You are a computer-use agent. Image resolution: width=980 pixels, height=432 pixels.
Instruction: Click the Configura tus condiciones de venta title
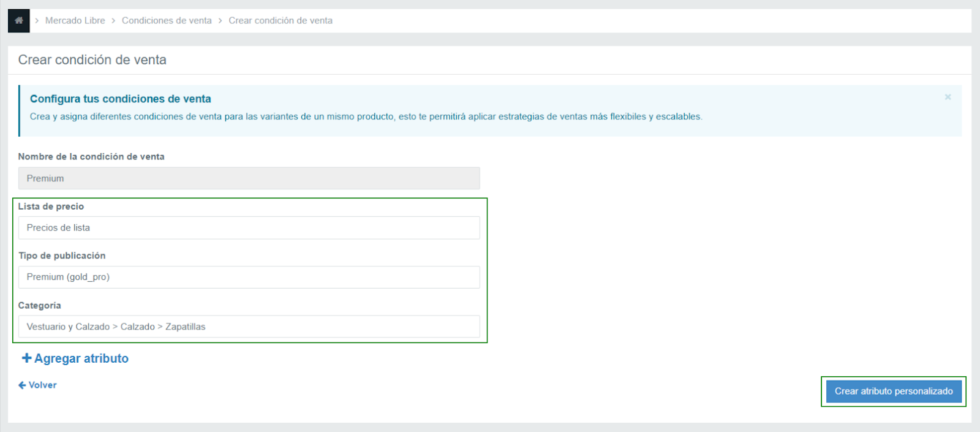121,99
